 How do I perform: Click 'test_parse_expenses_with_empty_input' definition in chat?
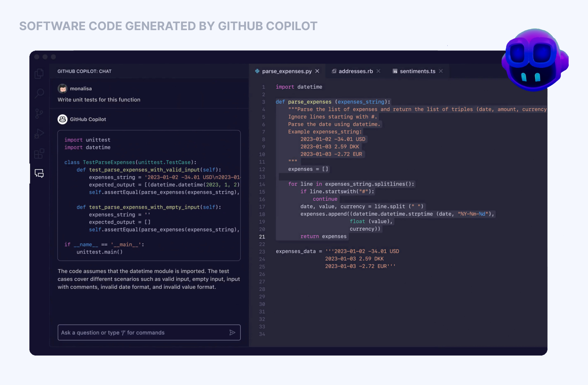pyautogui.click(x=149, y=207)
